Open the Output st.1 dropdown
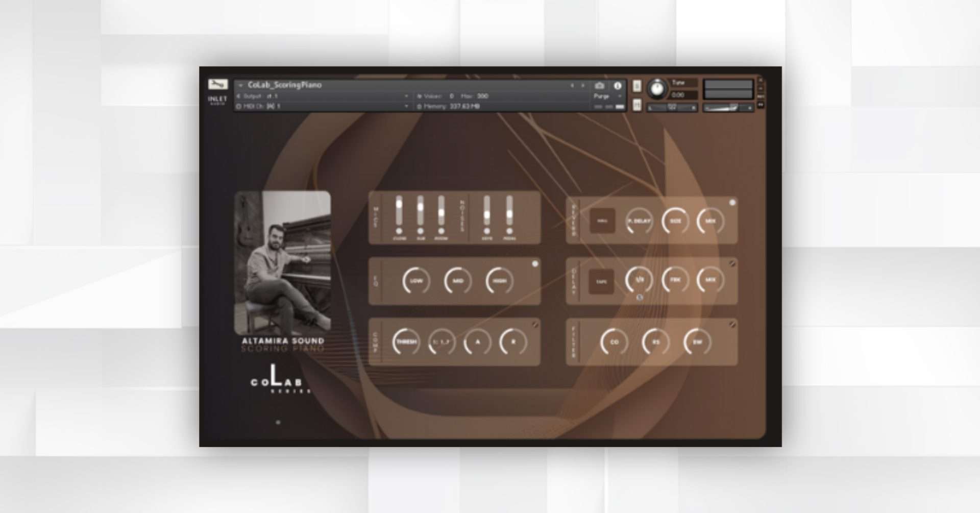The width and height of the screenshot is (980, 513). click(406, 96)
